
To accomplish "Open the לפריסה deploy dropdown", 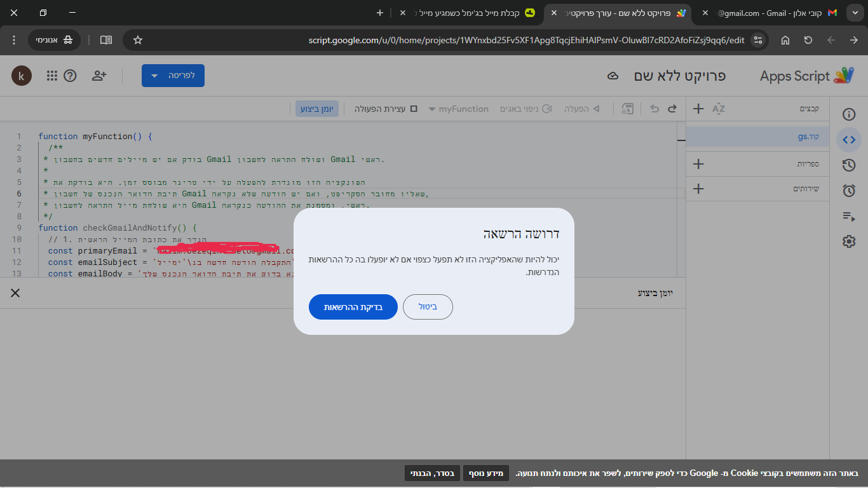I will [x=173, y=76].
